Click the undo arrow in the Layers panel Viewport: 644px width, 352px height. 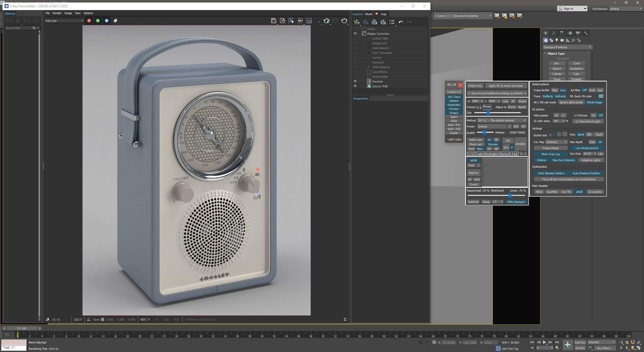pyautogui.click(x=401, y=22)
